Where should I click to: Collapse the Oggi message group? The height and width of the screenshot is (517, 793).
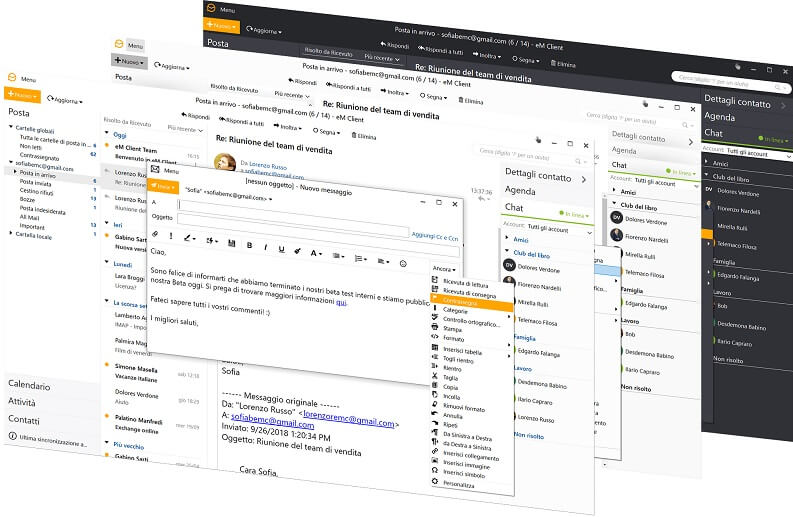[107, 133]
